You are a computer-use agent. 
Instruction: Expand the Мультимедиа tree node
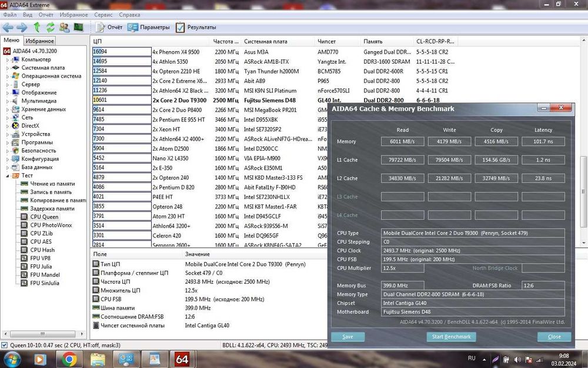coord(7,101)
